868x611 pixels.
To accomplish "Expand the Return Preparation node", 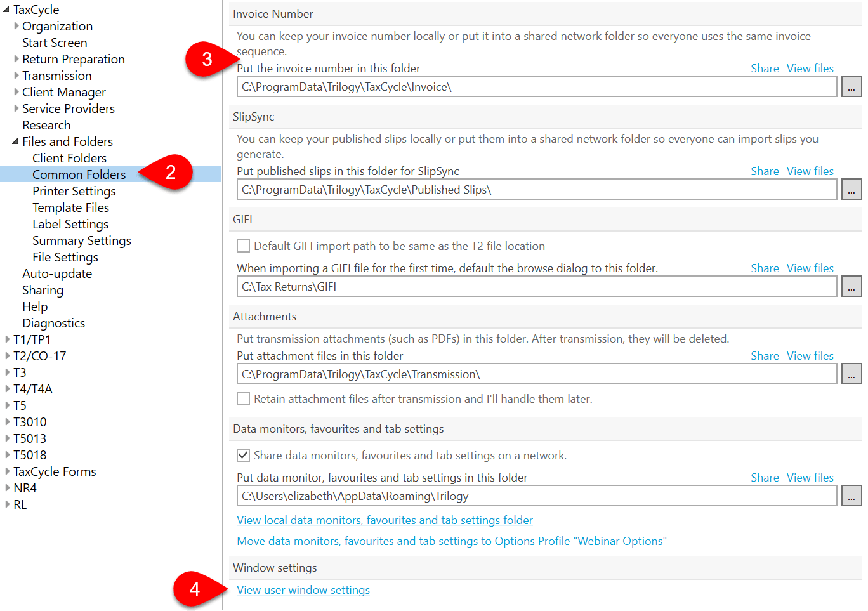I will [x=16, y=59].
